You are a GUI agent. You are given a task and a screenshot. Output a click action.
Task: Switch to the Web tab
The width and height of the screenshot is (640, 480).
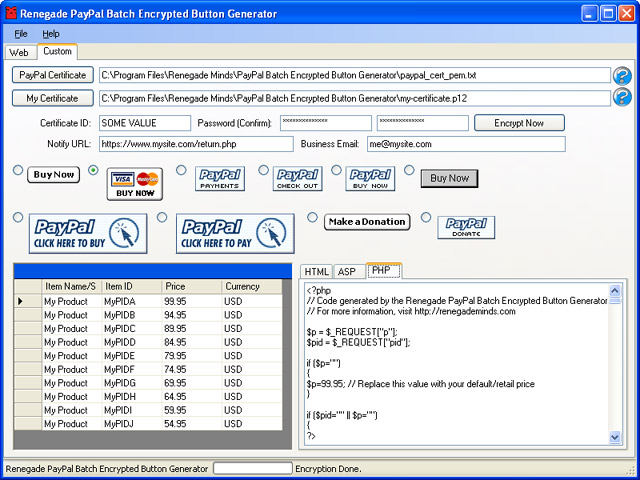[19, 53]
